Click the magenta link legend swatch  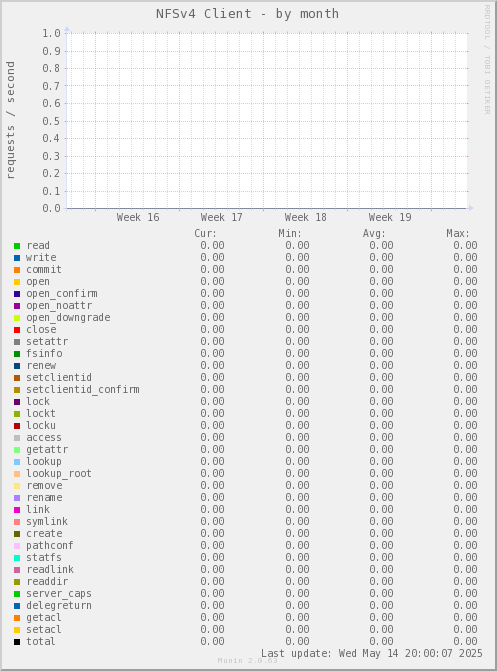pos(17,510)
